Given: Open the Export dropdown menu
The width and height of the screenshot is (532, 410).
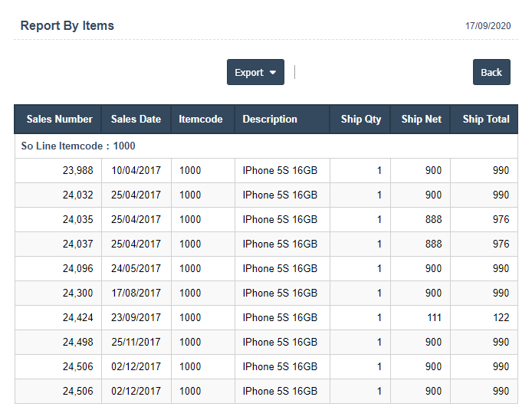Looking at the screenshot, I should pyautogui.click(x=255, y=72).
